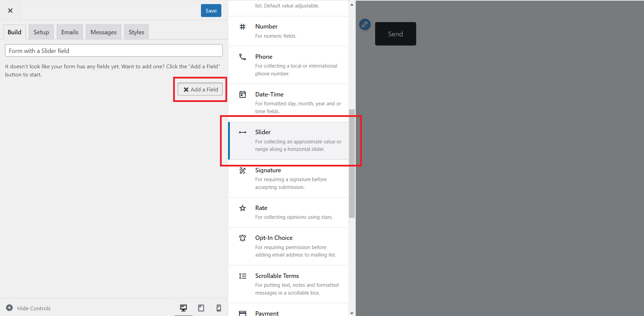Viewport: 644px width, 316px height.
Task: Switch preview to tablet view
Action: [201, 308]
